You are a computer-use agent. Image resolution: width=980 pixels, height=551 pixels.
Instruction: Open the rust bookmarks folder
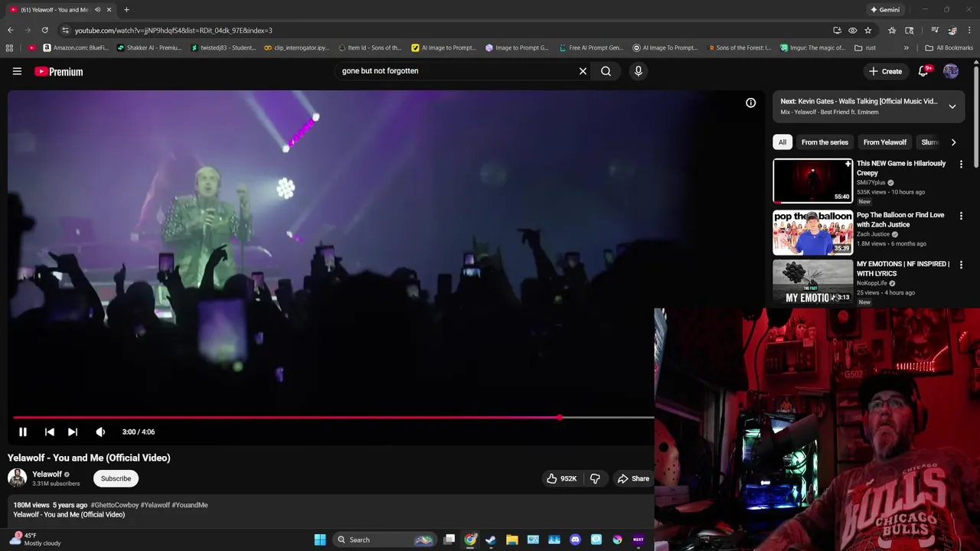(865, 47)
